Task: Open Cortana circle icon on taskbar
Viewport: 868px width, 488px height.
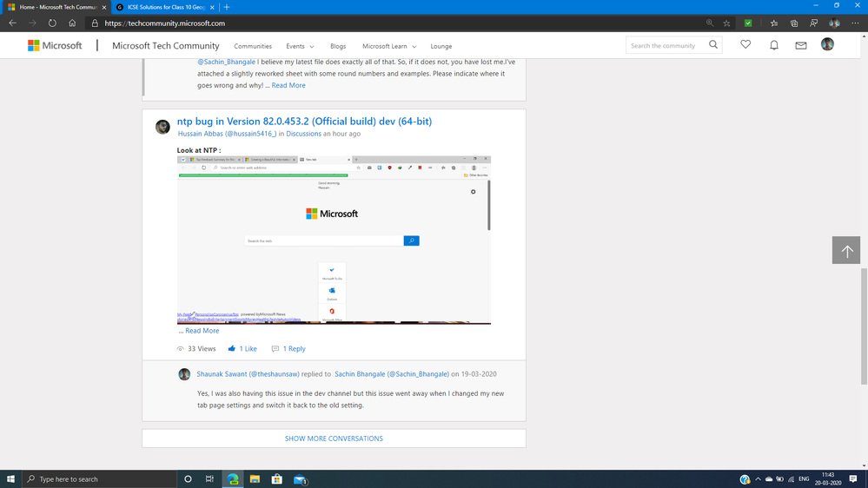Action: tap(188, 479)
